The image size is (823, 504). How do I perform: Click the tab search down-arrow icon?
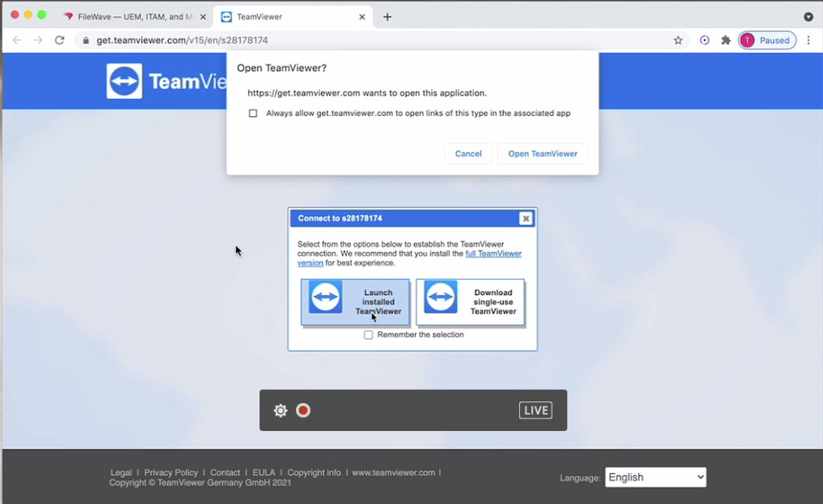(x=808, y=17)
